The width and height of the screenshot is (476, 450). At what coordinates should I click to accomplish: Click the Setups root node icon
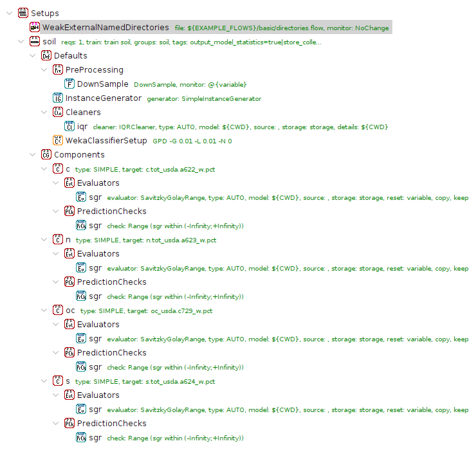pos(23,13)
